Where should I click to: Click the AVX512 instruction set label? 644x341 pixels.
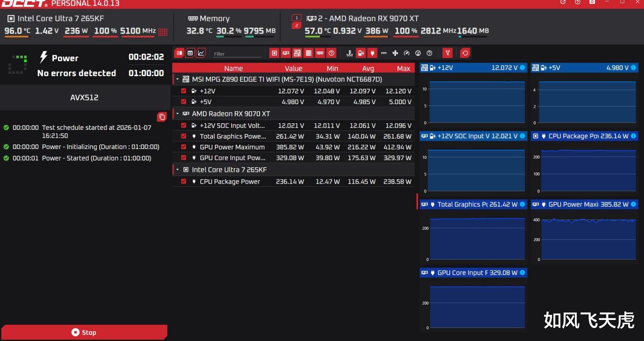pos(84,98)
